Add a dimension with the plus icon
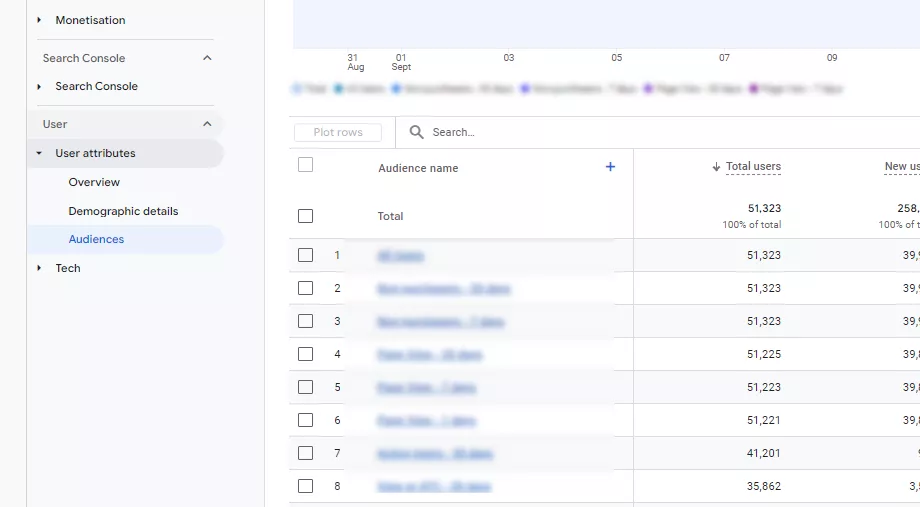This screenshot has height=507, width=920. pos(610,167)
